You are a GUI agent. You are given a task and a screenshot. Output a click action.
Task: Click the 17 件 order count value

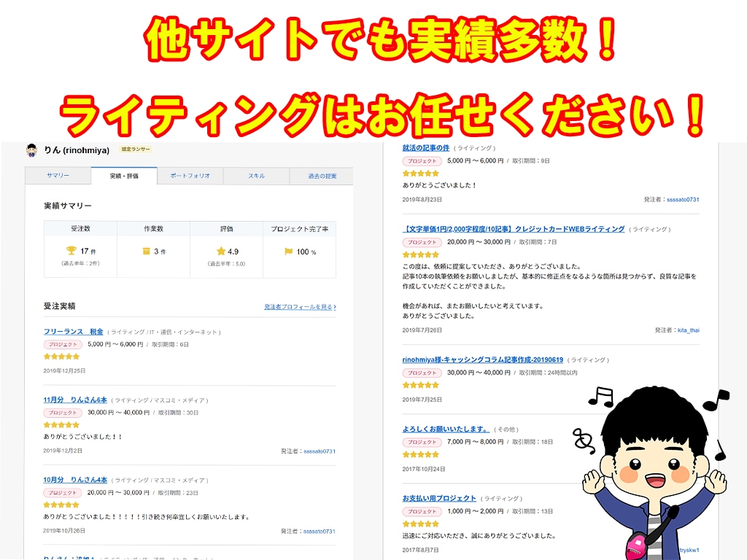pyautogui.click(x=88, y=251)
